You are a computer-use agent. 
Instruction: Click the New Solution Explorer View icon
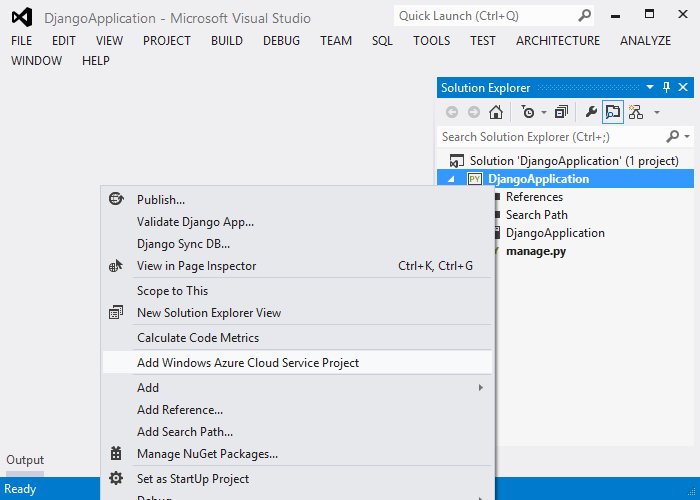point(116,312)
